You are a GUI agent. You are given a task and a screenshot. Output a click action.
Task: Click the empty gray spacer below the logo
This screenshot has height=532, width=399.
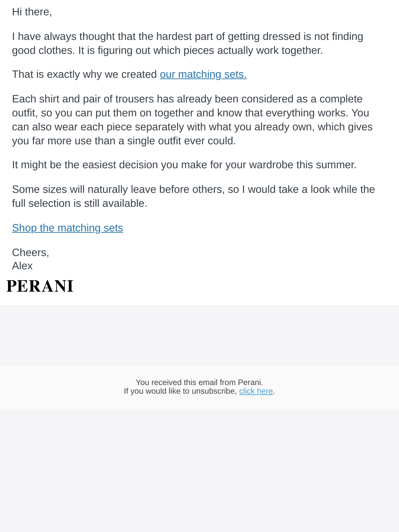pyautogui.click(x=199, y=335)
